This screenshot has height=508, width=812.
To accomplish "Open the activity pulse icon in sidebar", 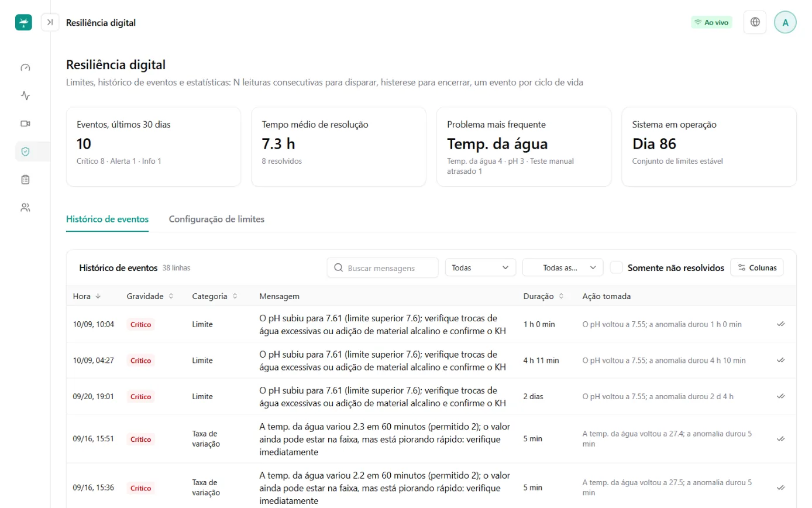I will click(x=25, y=95).
